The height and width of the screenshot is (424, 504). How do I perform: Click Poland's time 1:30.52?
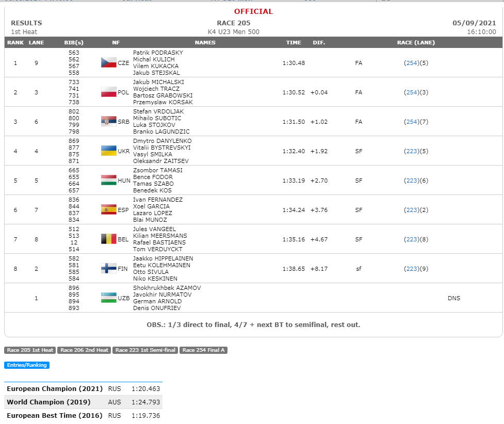[x=294, y=92]
